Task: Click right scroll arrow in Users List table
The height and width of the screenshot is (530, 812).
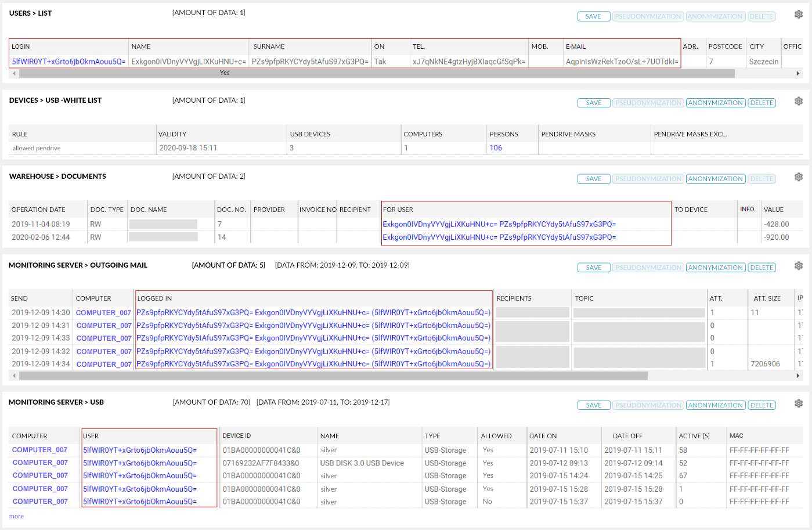Action: [x=797, y=74]
